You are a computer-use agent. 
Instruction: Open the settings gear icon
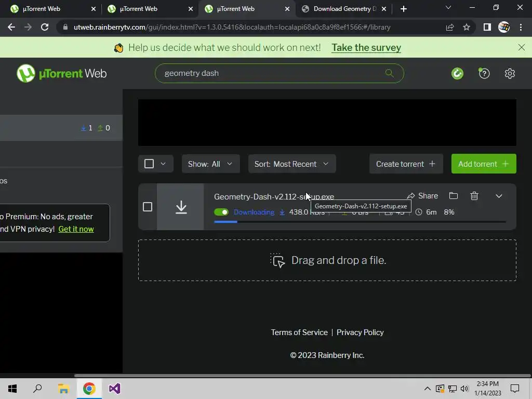coord(510,73)
